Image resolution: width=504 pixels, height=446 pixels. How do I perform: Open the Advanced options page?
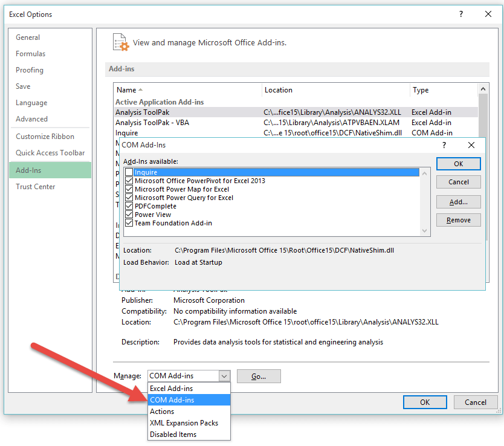pos(31,118)
